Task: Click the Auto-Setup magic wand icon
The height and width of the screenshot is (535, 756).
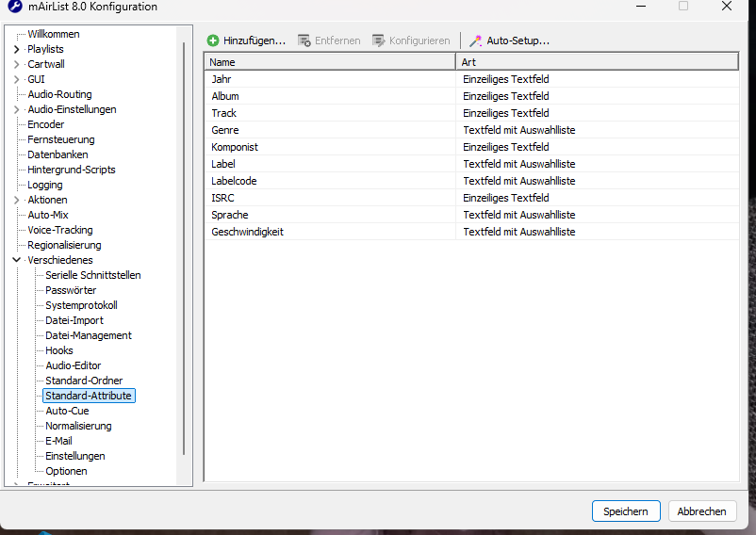Action: click(x=476, y=41)
